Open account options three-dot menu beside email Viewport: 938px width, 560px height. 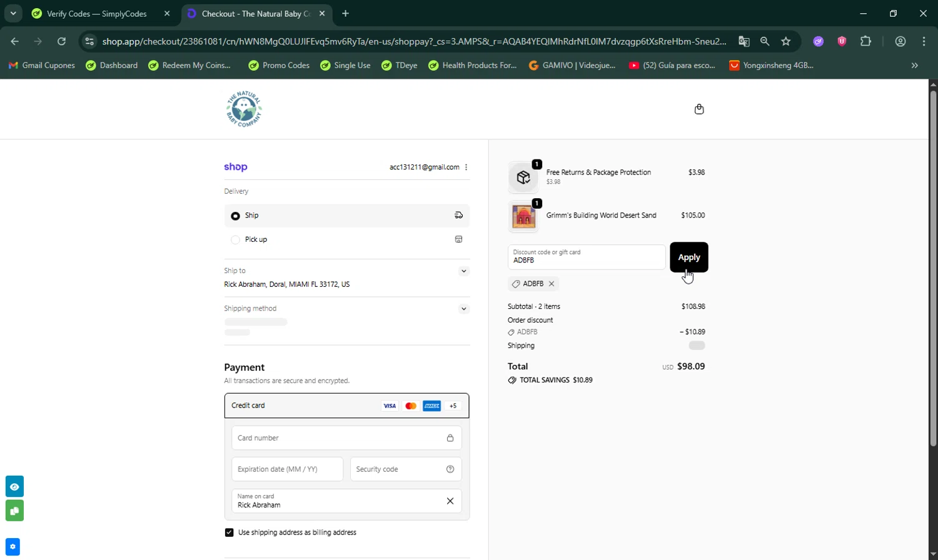(x=466, y=167)
